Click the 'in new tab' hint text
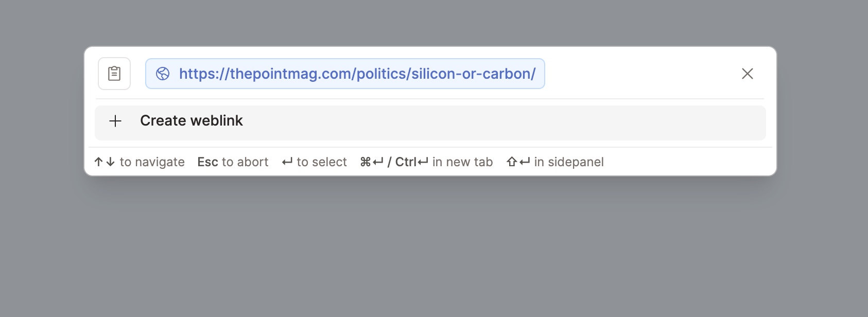 (462, 162)
